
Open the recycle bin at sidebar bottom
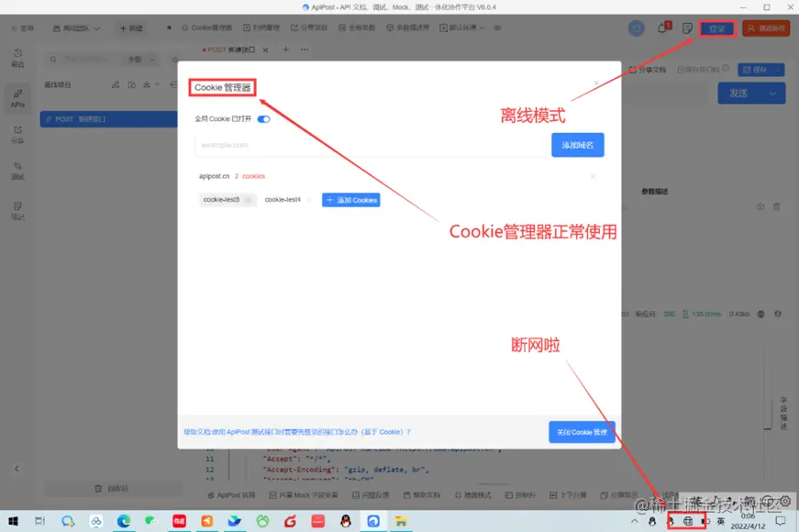pyautogui.click(x=112, y=488)
